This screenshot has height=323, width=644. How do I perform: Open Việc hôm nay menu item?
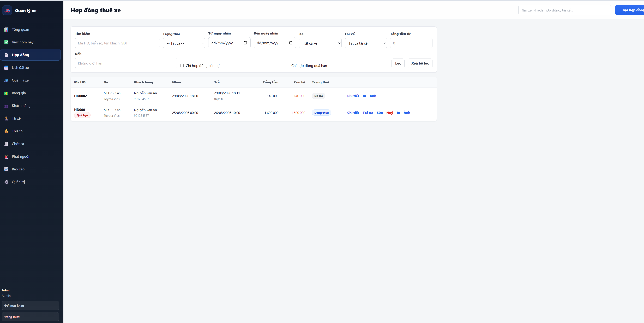pyautogui.click(x=31, y=42)
